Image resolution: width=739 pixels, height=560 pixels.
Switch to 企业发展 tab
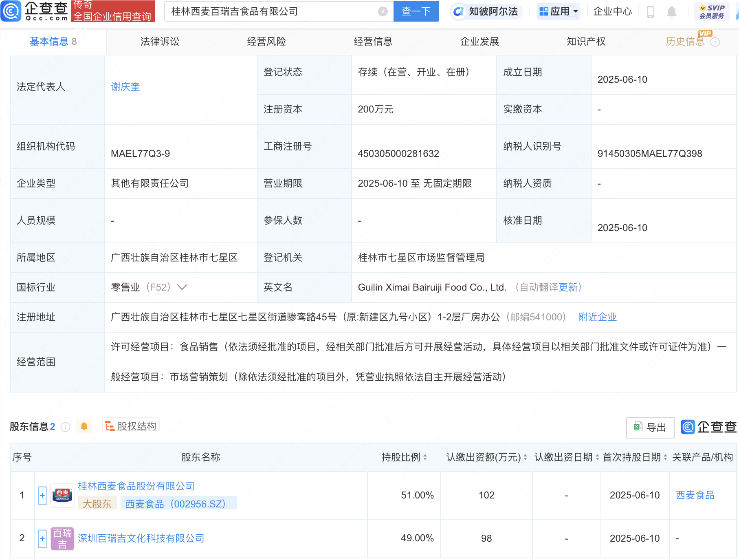coord(479,42)
